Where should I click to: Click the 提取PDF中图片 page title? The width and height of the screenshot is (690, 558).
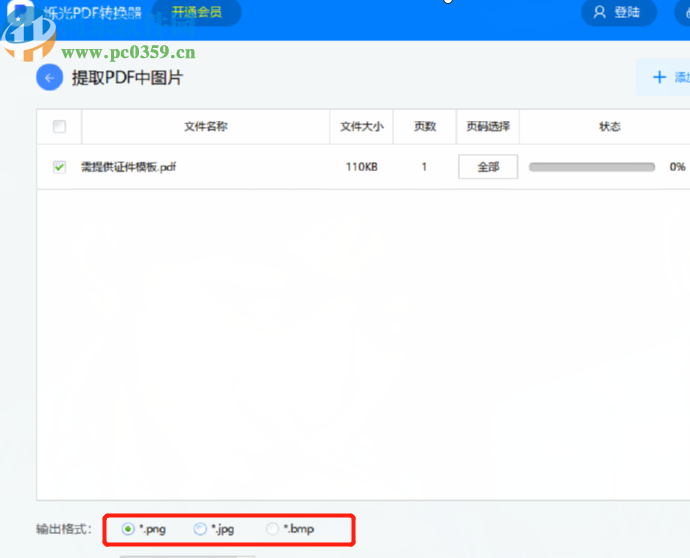pyautogui.click(x=128, y=78)
